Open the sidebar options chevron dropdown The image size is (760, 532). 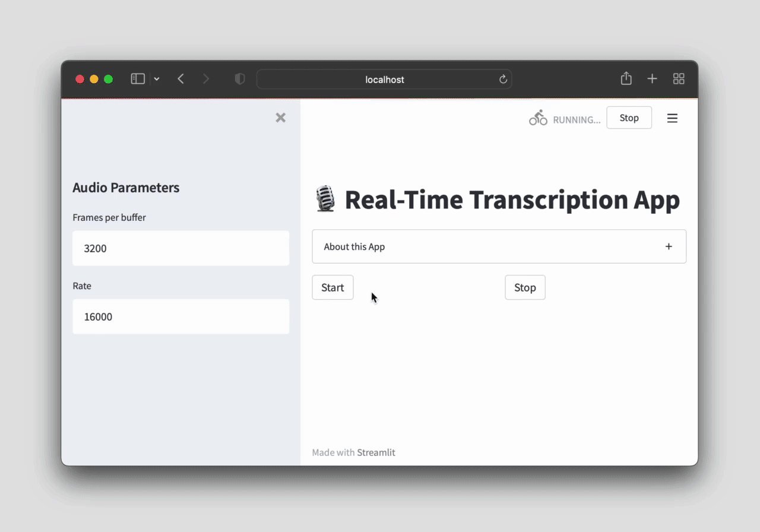pyautogui.click(x=157, y=79)
